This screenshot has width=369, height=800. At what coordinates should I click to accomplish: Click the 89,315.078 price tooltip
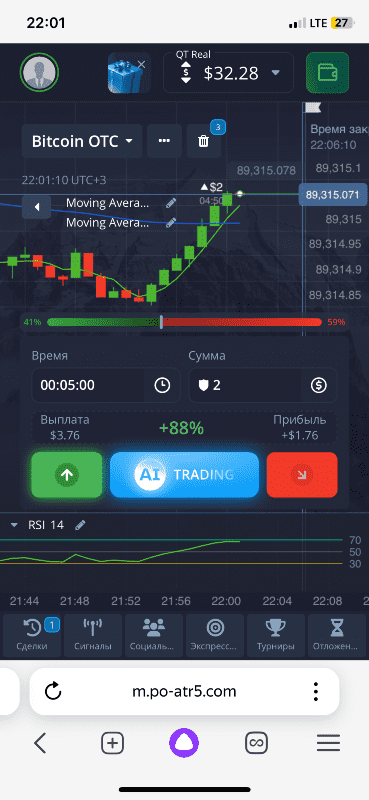coord(265,170)
